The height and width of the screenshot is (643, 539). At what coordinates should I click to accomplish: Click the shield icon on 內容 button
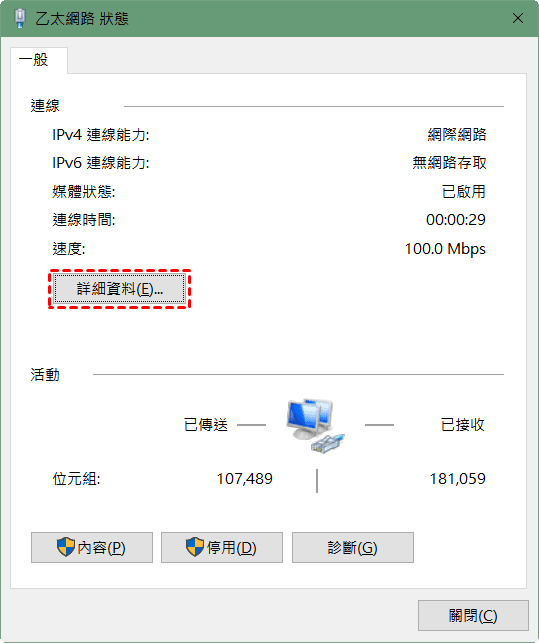click(x=66, y=547)
